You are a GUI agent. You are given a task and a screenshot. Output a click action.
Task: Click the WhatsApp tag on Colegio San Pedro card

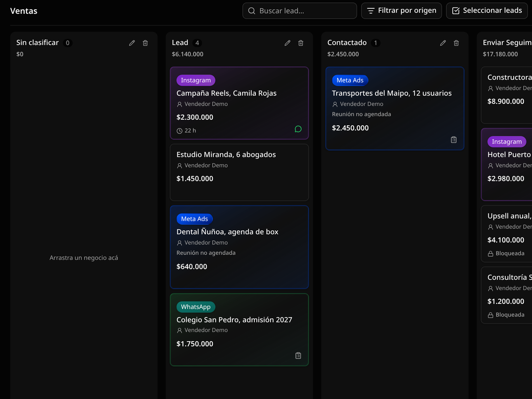(x=196, y=307)
